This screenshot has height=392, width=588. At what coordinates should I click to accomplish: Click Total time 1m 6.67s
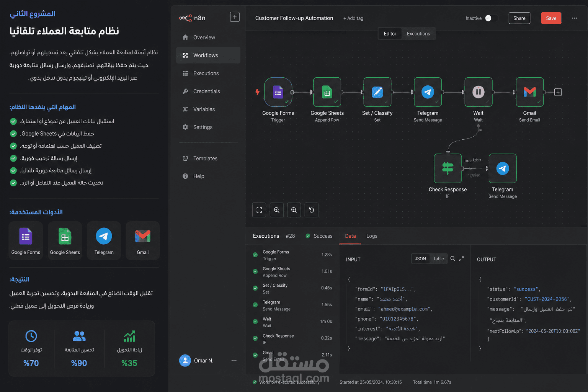pyautogui.click(x=432, y=382)
